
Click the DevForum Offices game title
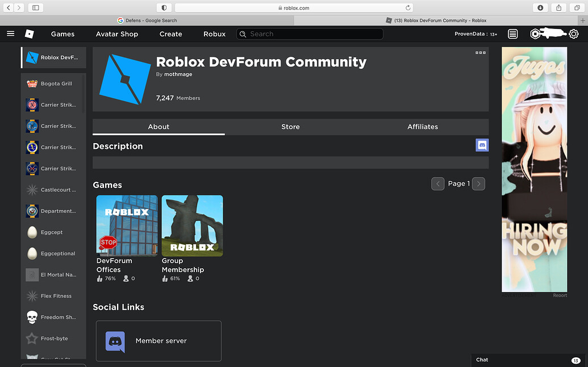[114, 265]
